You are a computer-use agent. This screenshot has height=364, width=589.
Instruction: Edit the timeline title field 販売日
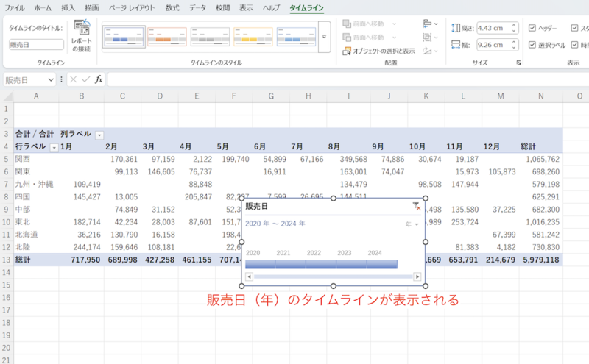coord(36,45)
